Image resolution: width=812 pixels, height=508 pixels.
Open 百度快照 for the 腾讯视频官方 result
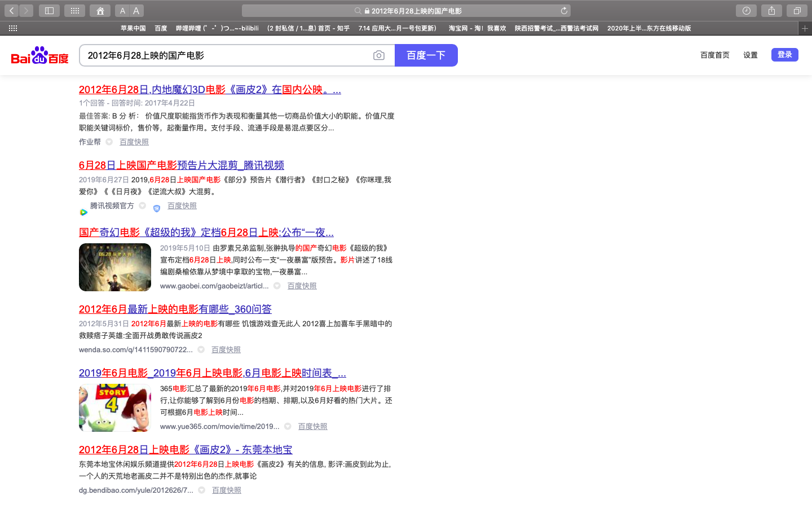pyautogui.click(x=182, y=205)
